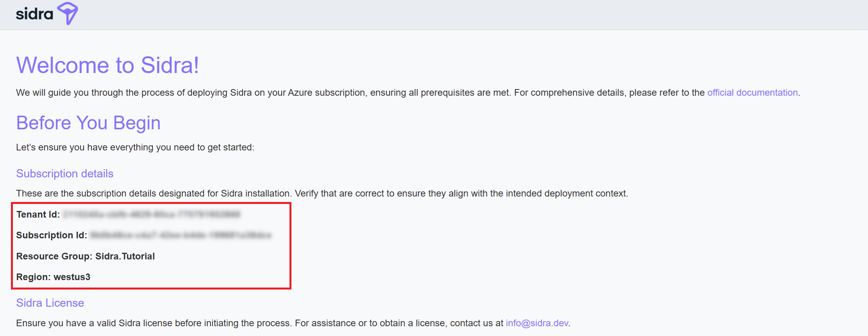Click the Subscription Id label
The image size is (868, 336).
point(52,235)
